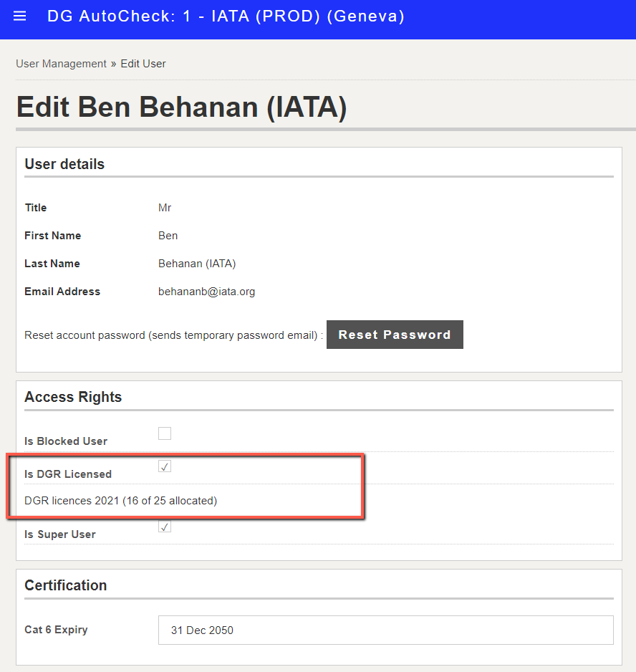Click the Is DGR Licensed label
Screen dimensions: 636x672
point(68,474)
